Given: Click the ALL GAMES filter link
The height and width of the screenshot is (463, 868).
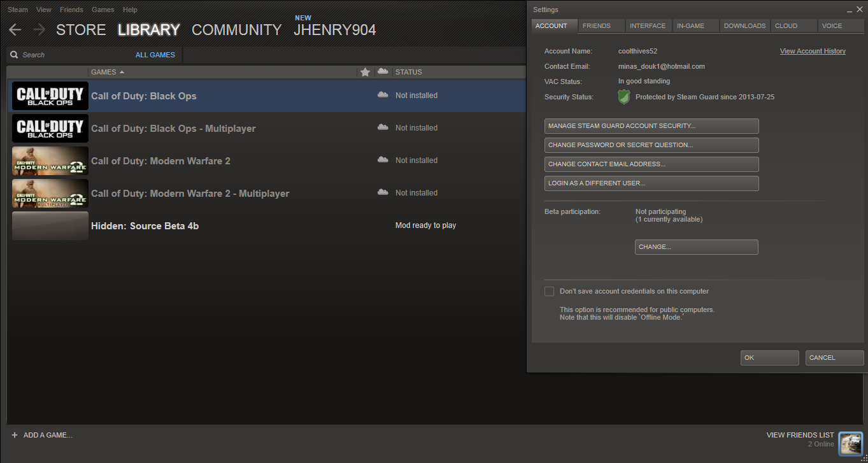Looking at the screenshot, I should coord(155,55).
